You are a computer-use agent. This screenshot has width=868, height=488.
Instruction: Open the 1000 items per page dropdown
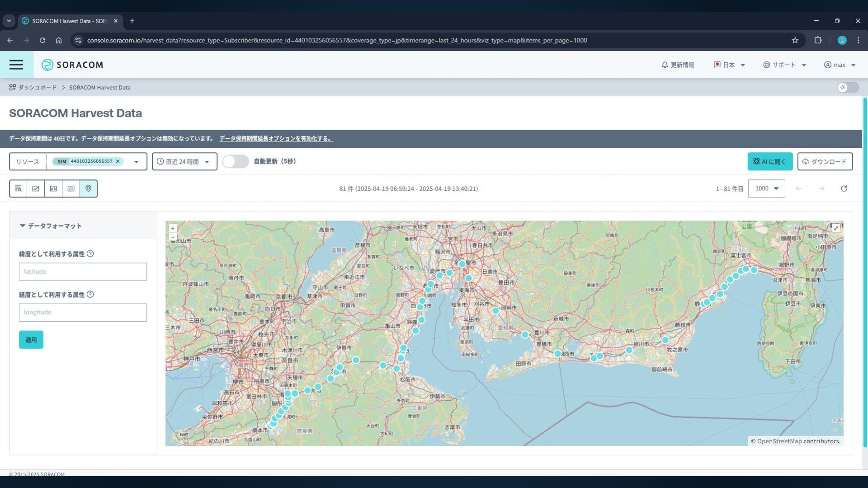click(x=766, y=188)
